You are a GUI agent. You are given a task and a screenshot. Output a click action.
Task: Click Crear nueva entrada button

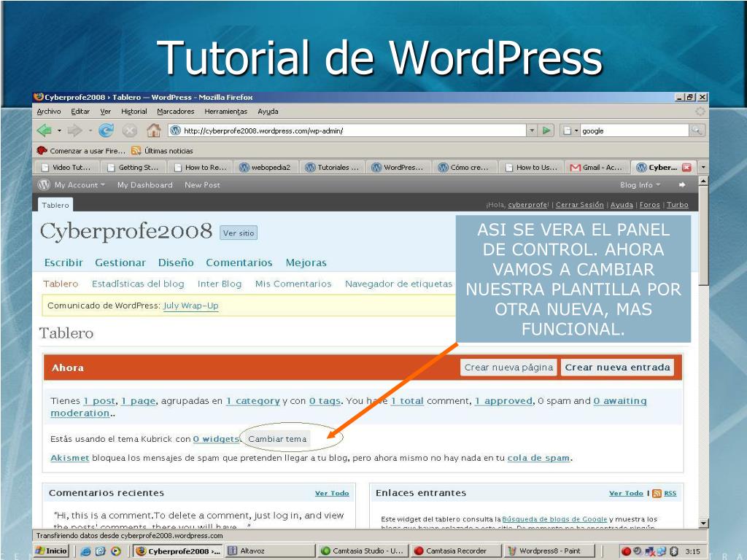[617, 367]
